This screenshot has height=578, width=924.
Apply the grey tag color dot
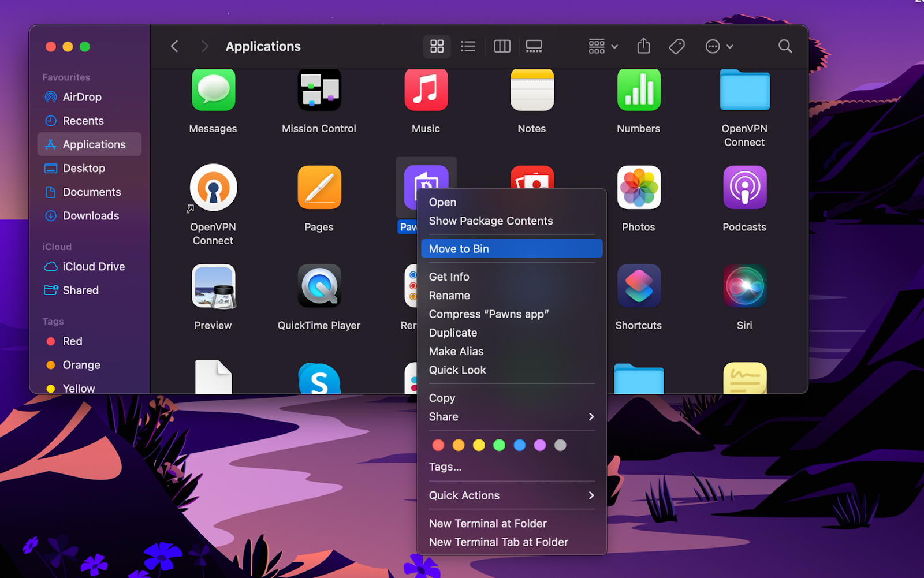click(x=560, y=445)
